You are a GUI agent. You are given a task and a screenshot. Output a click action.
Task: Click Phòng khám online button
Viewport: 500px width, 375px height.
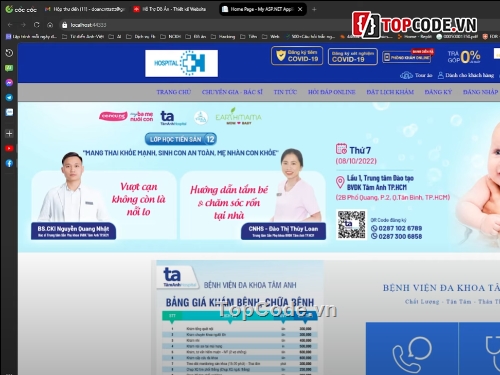click(408, 57)
